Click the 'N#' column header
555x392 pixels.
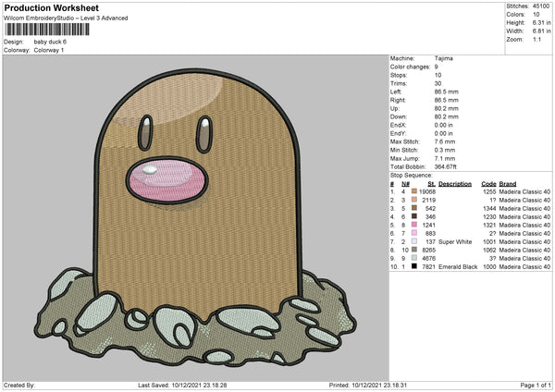405,184
